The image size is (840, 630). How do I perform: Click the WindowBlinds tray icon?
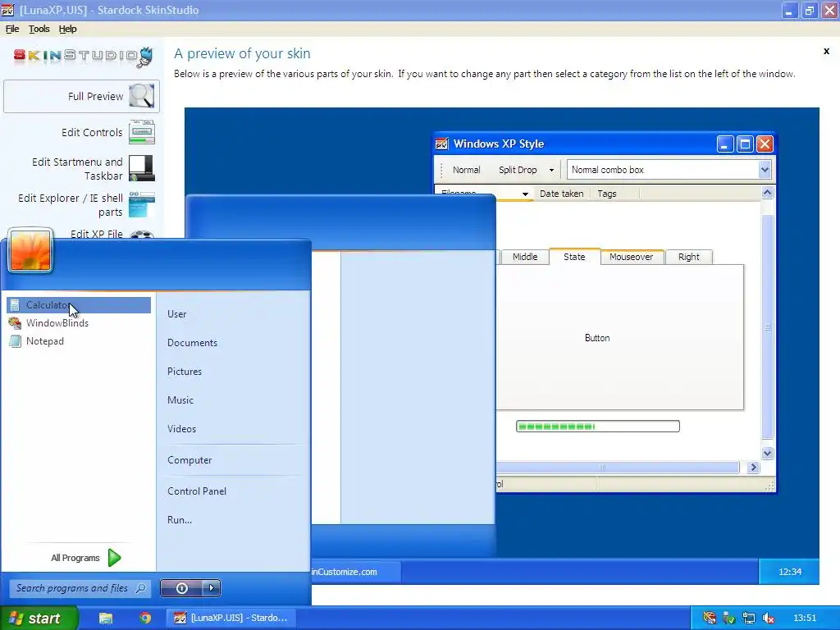(x=710, y=618)
